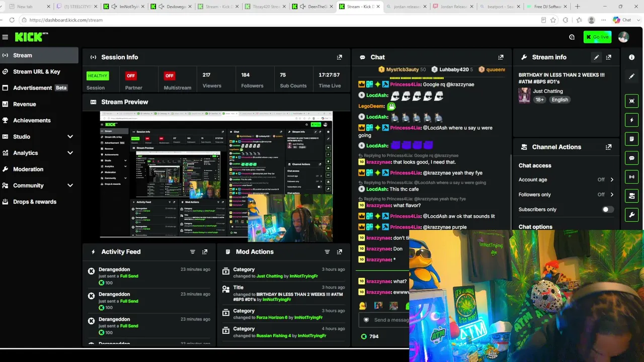This screenshot has width=644, height=362.
Task: Toggle the chat bubble widget icon in right rail
Action: pyautogui.click(x=632, y=158)
